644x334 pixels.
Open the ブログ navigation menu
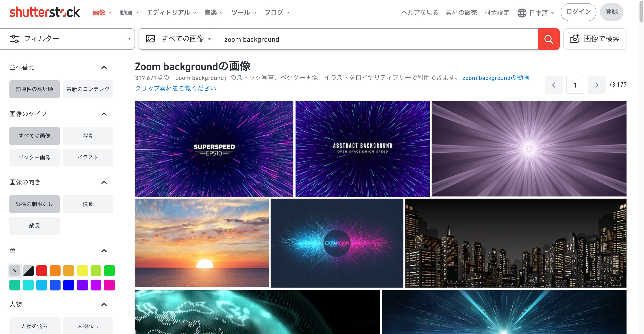(277, 12)
